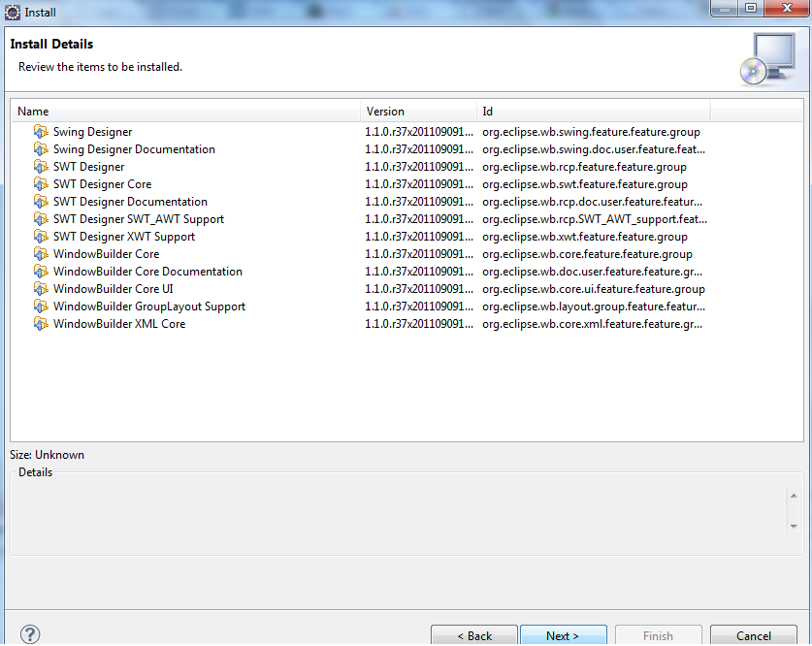
Task: Click the version cell of WindowBuilder XML Core
Action: click(419, 324)
